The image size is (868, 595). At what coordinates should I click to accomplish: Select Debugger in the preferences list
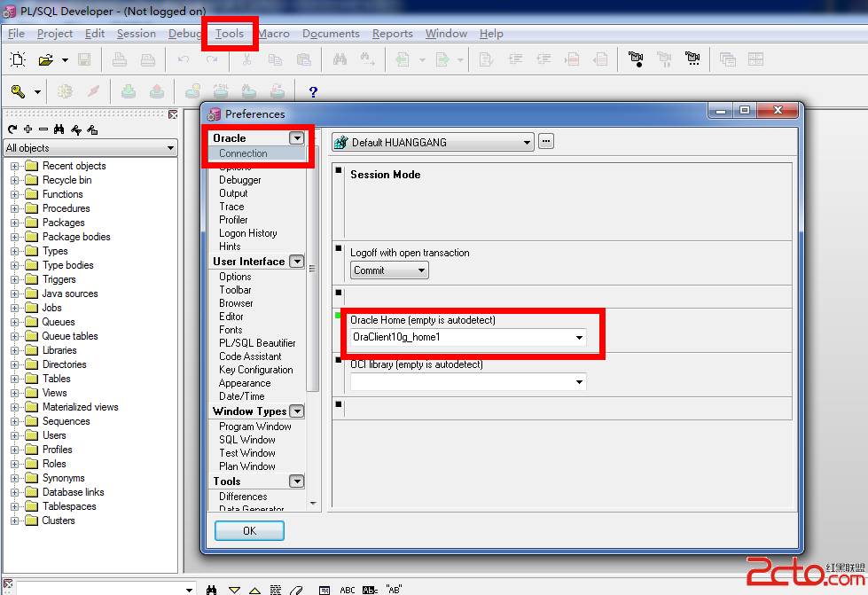coord(239,180)
